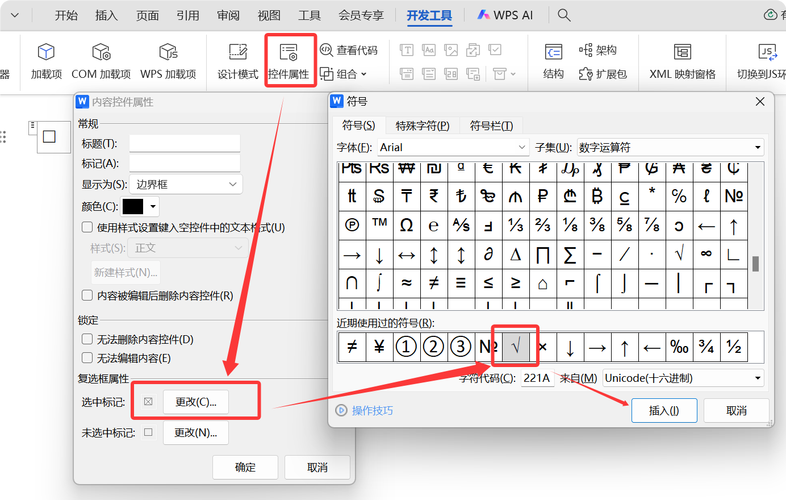Click the symbol grid scrollbar thumb
The image size is (786, 500).
point(755,263)
